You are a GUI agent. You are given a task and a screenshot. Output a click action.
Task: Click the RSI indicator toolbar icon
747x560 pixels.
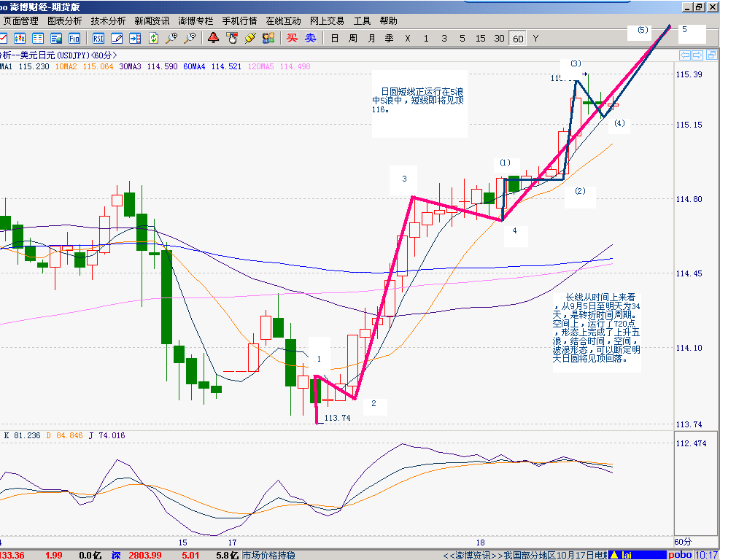coord(98,38)
